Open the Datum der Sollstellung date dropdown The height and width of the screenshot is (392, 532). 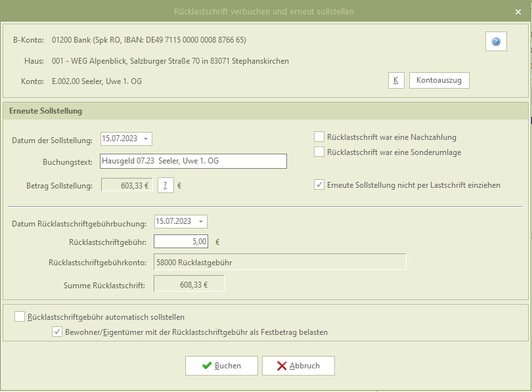point(146,139)
